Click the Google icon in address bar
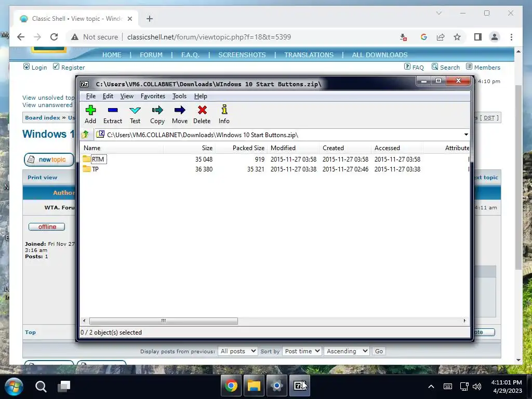 (x=424, y=37)
